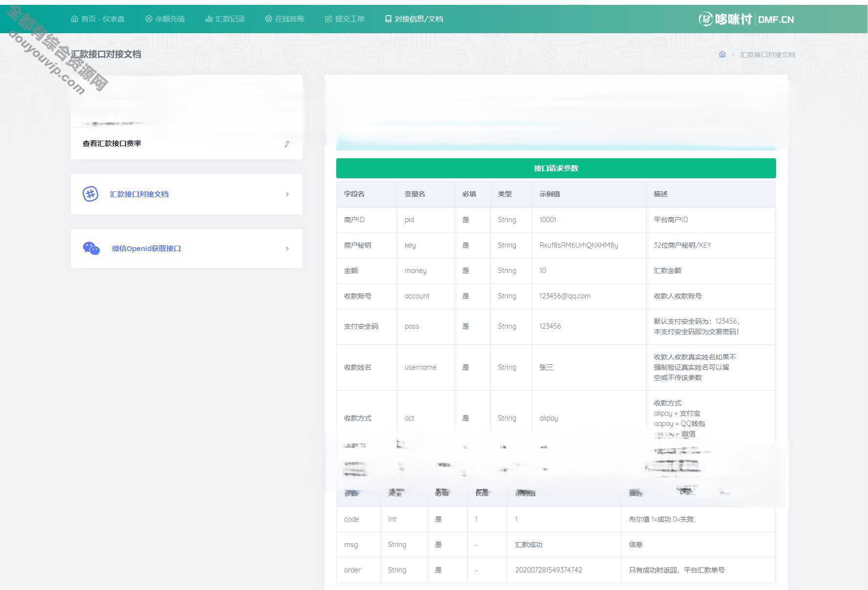Viewport: 868px width, 590px height.
Task: Open the 首页 - 仪表盘 nav item
Action: point(98,19)
